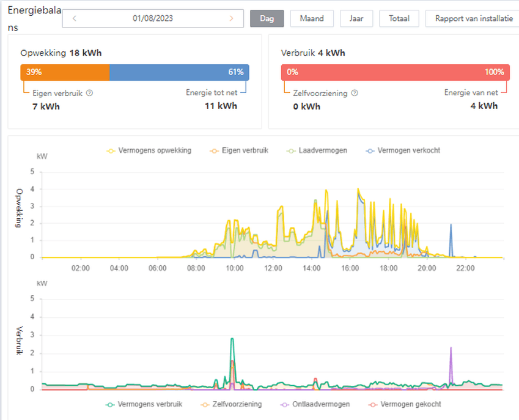Go to next day arrow
The width and height of the screenshot is (519, 420).
(231, 18)
